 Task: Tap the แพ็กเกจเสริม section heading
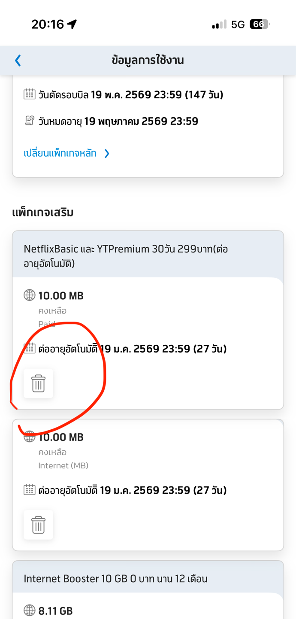pyautogui.click(x=43, y=212)
